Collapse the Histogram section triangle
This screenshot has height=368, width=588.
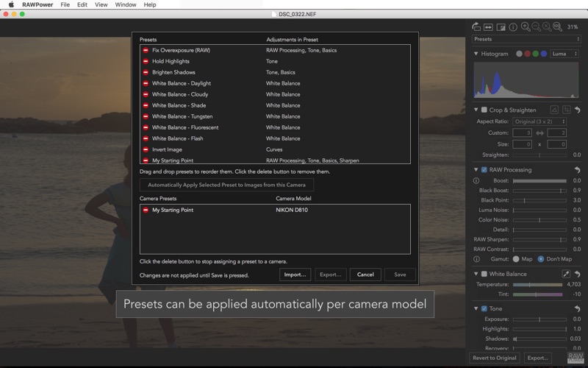coord(476,54)
